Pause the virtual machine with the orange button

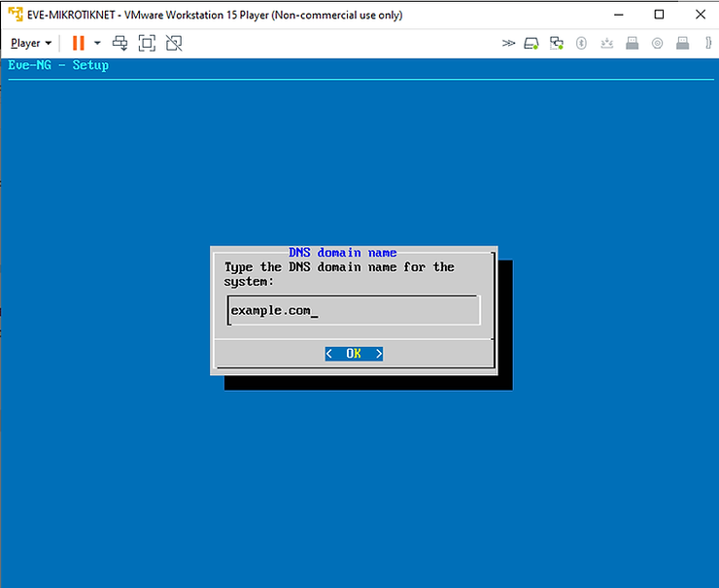pos(79,43)
